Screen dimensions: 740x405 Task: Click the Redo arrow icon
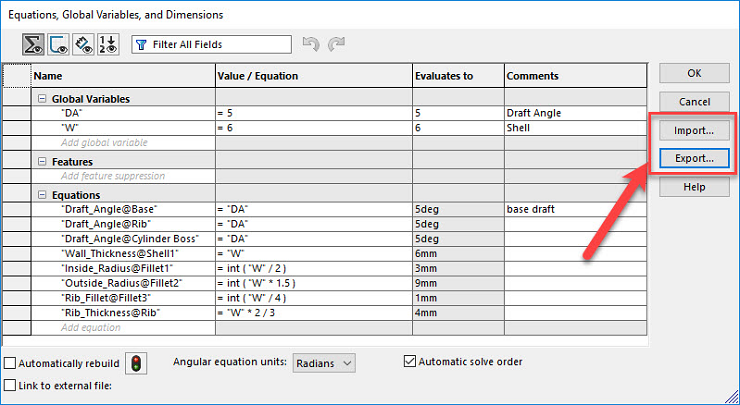click(x=336, y=44)
